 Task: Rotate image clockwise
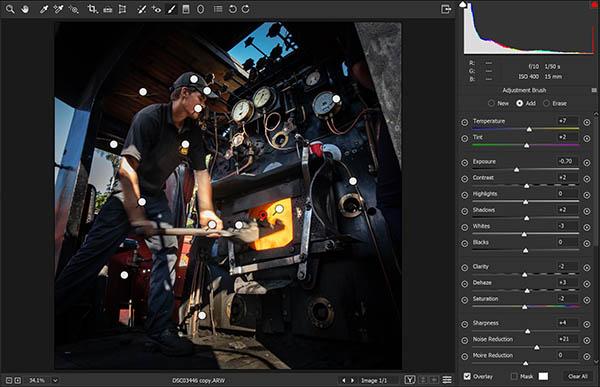pyautogui.click(x=246, y=9)
